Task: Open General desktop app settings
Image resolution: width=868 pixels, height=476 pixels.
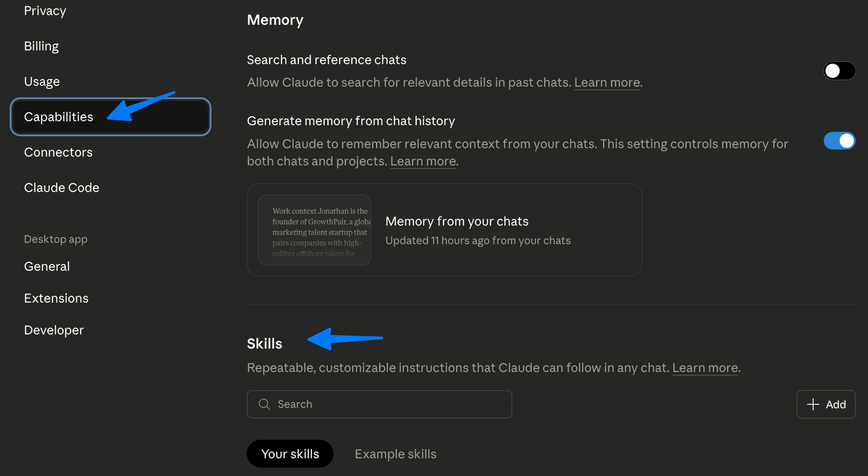Action: point(47,266)
